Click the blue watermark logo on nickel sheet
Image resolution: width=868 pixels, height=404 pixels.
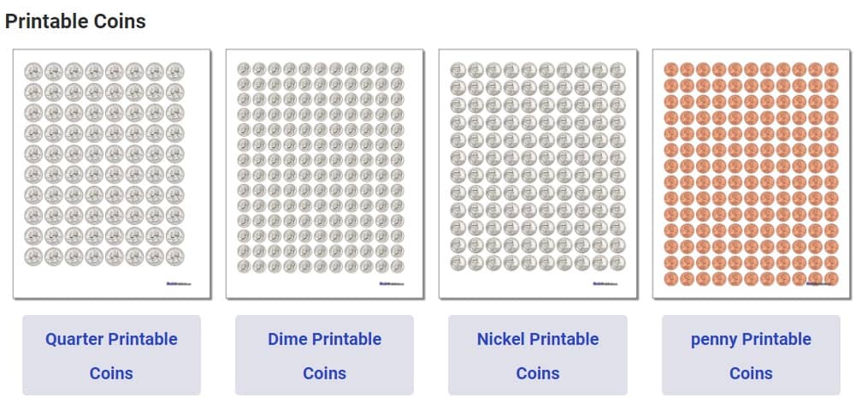click(602, 284)
